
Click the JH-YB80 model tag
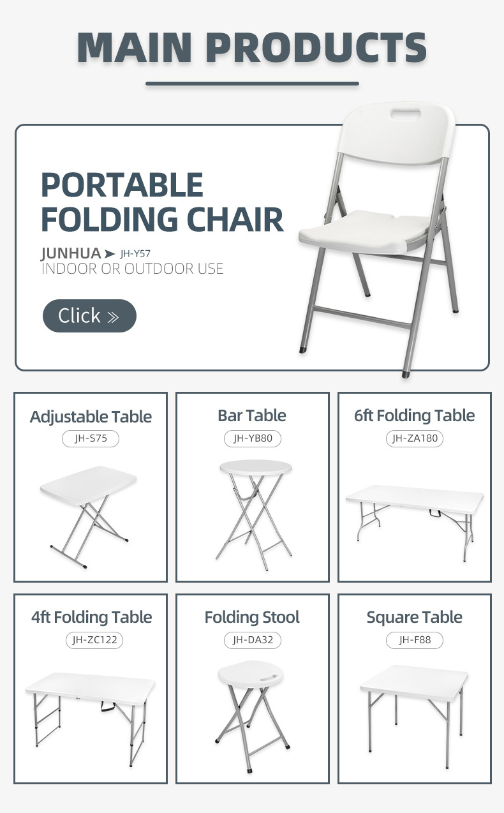(x=253, y=438)
